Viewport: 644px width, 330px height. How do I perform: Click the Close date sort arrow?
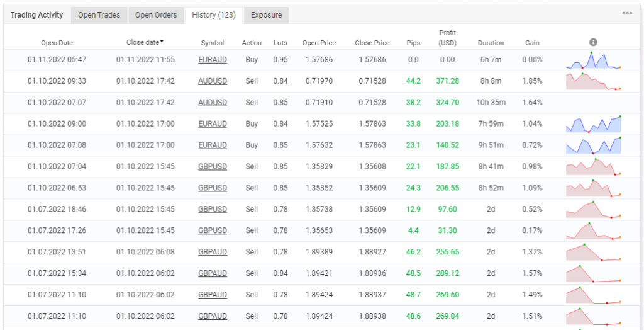point(162,42)
